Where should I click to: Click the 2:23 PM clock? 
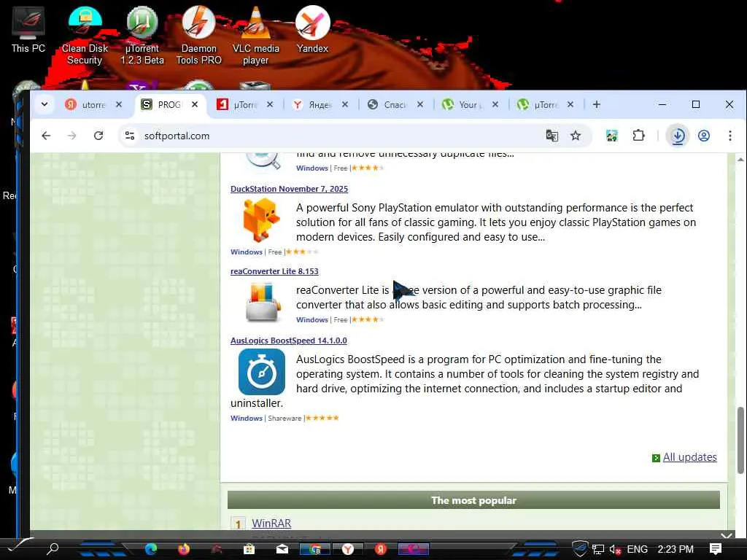676,550
